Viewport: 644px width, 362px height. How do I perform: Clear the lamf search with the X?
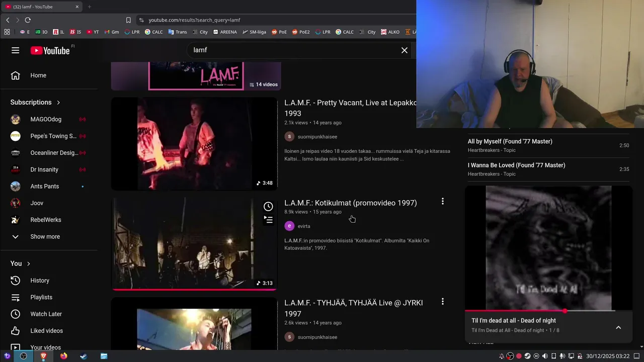[x=405, y=50]
